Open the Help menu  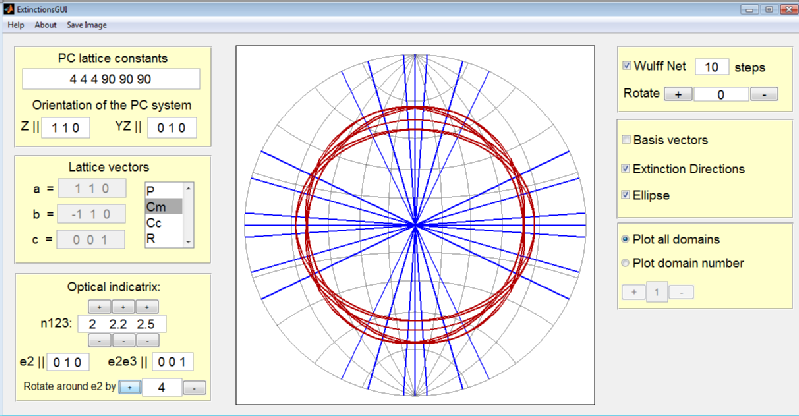coord(16,24)
